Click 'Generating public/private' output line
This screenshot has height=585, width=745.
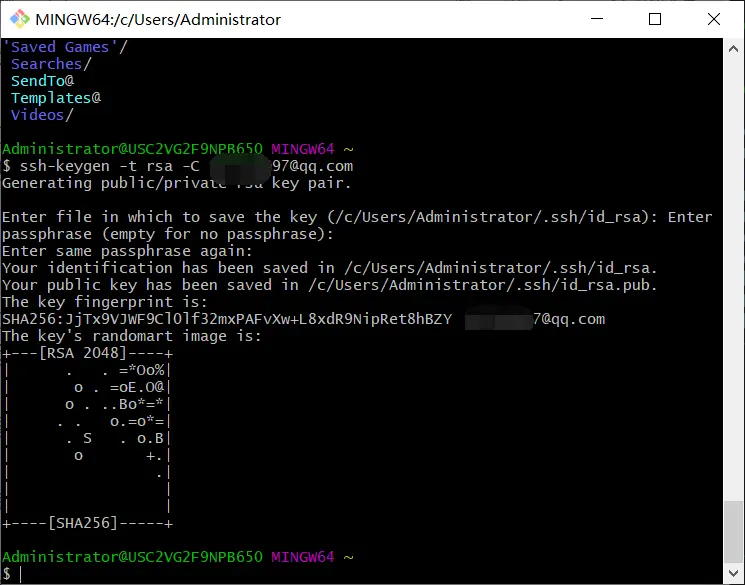point(177,183)
